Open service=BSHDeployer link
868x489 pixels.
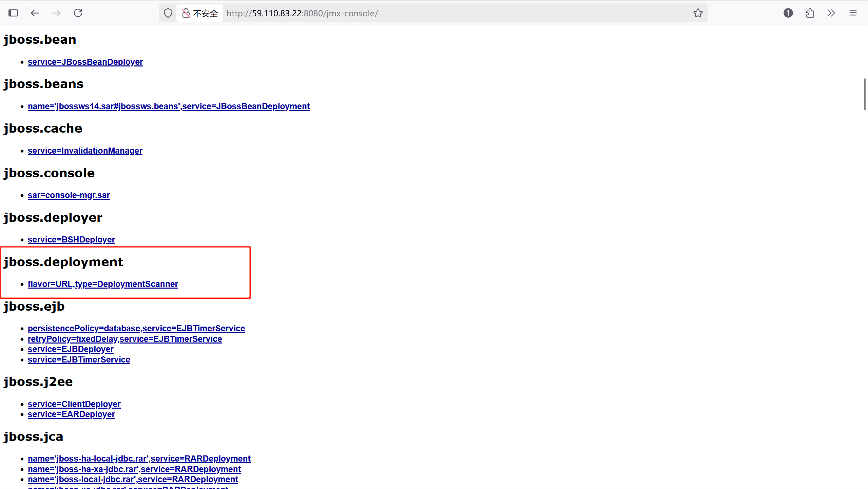click(71, 240)
